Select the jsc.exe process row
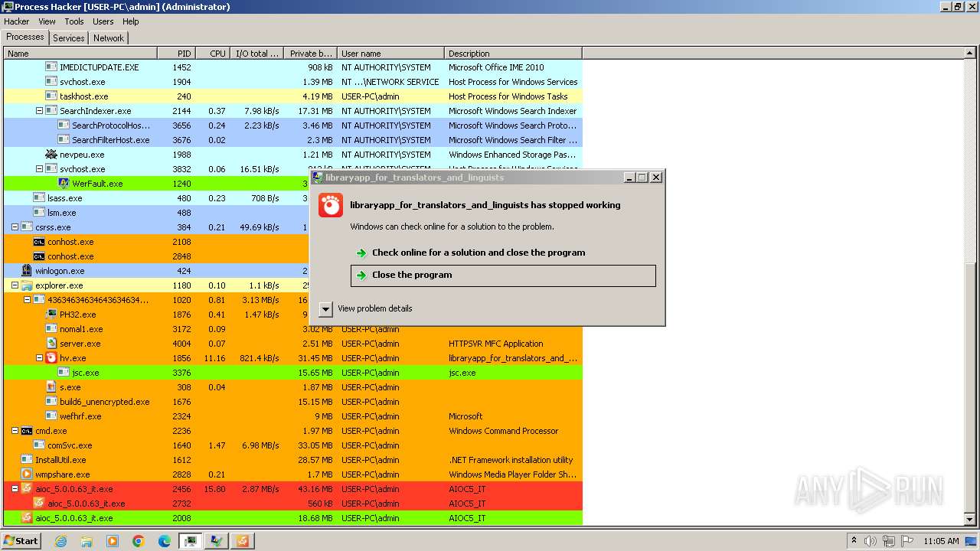Image resolution: width=980 pixels, height=551 pixels. 293,373
